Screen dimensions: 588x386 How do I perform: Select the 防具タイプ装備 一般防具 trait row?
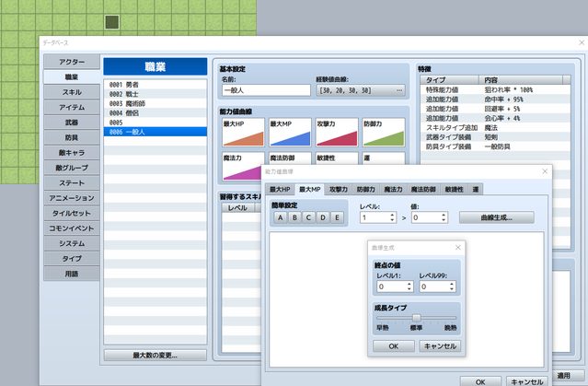(495, 146)
